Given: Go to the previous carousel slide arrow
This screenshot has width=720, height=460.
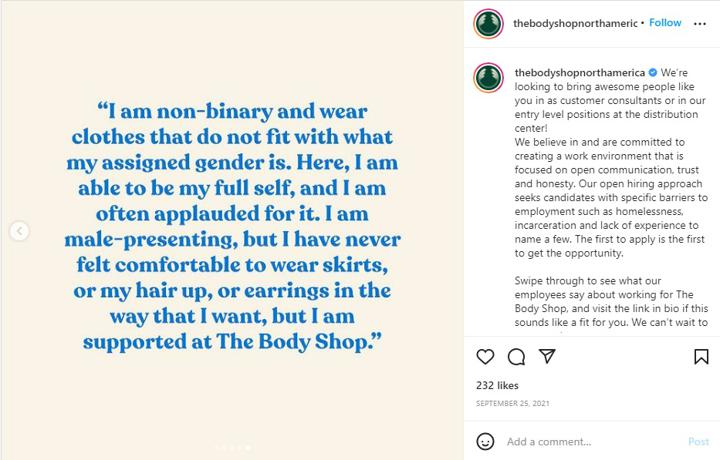Looking at the screenshot, I should (x=19, y=231).
